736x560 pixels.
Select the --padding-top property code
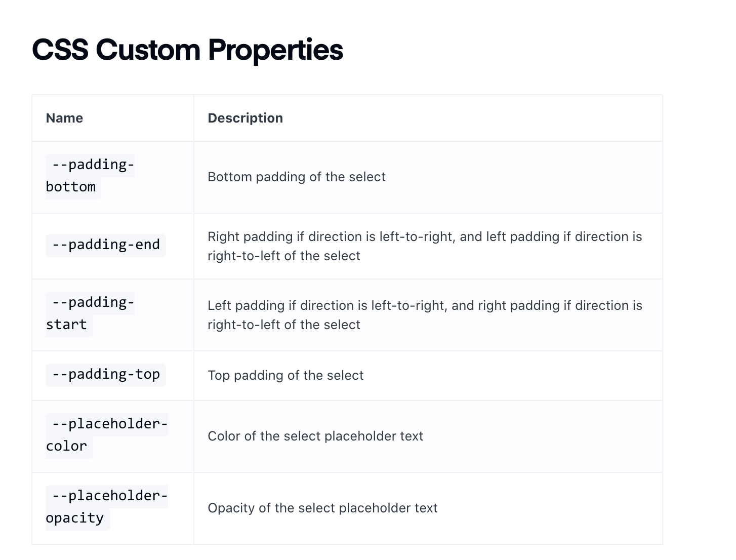[x=106, y=375]
